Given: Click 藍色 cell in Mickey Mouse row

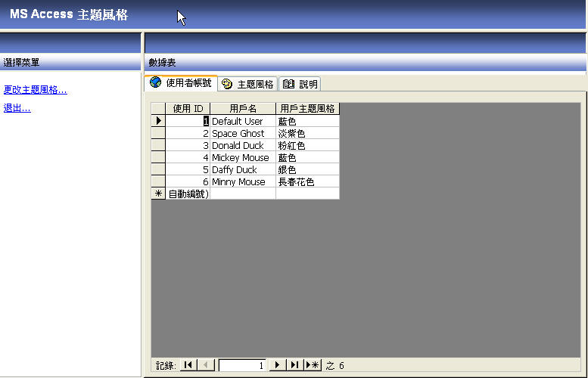Looking at the screenshot, I should click(307, 157).
